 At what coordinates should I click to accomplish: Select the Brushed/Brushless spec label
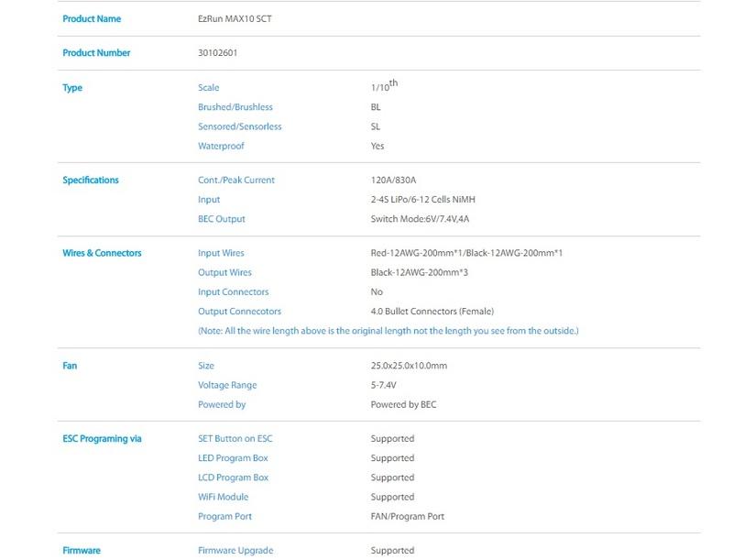235,107
